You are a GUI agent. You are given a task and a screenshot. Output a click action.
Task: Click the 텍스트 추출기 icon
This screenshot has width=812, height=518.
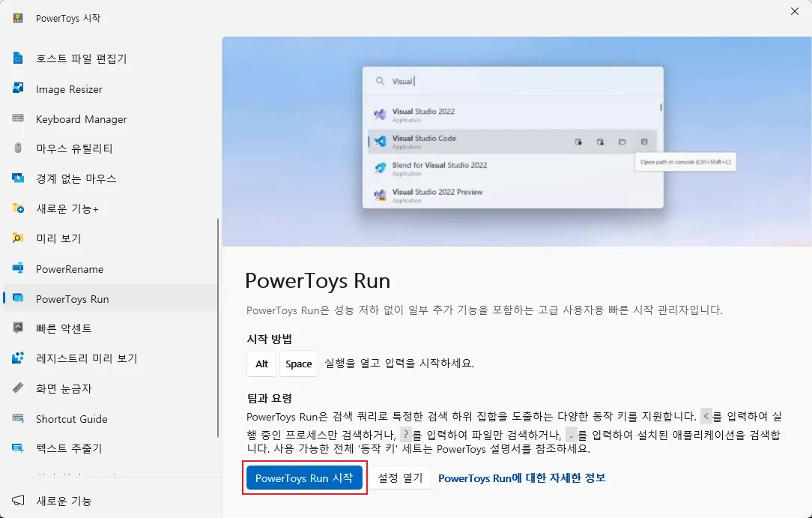click(x=18, y=448)
